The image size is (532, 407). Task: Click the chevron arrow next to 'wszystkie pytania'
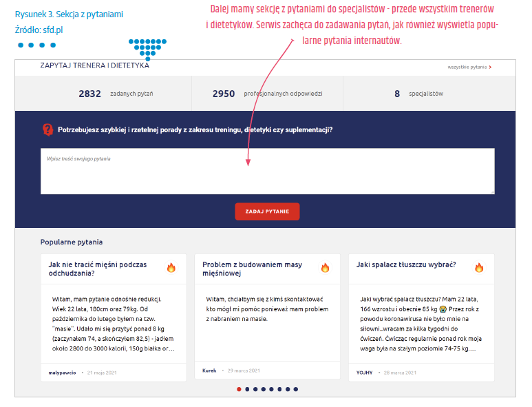[491, 67]
